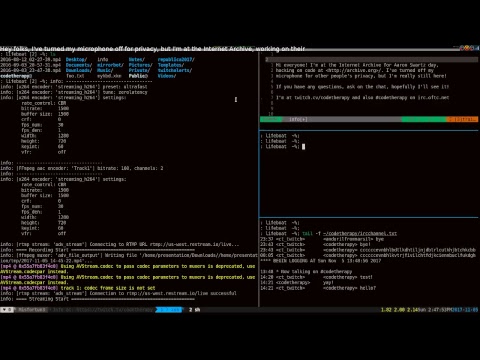Click the 'info' file in ls output

tap(103, 59)
